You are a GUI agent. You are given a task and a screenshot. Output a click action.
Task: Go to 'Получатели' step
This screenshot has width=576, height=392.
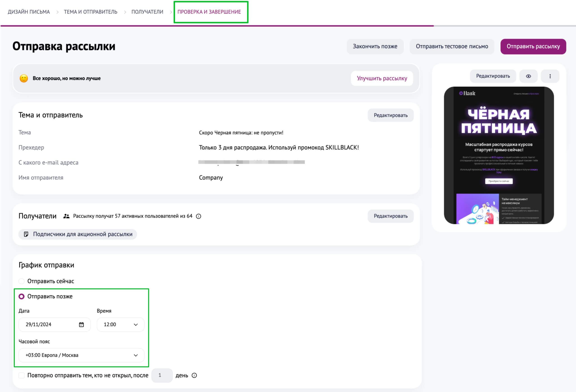[147, 12]
